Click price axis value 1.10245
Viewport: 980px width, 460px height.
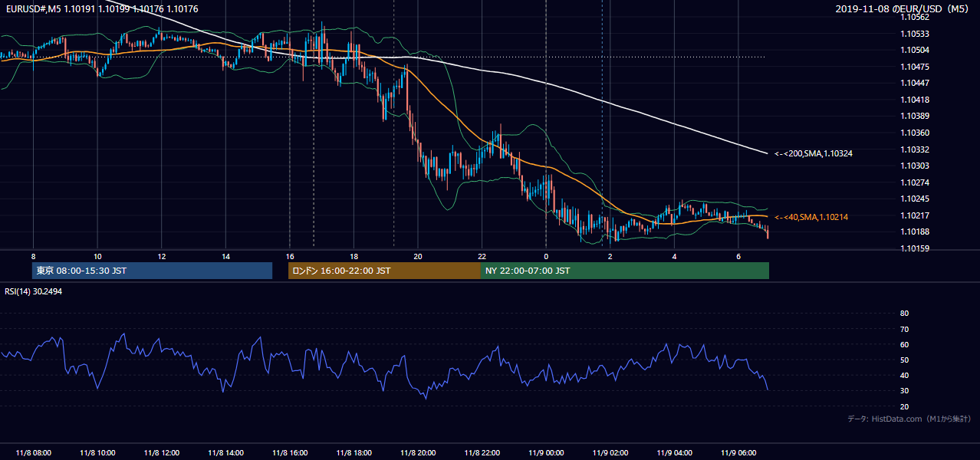tap(914, 199)
